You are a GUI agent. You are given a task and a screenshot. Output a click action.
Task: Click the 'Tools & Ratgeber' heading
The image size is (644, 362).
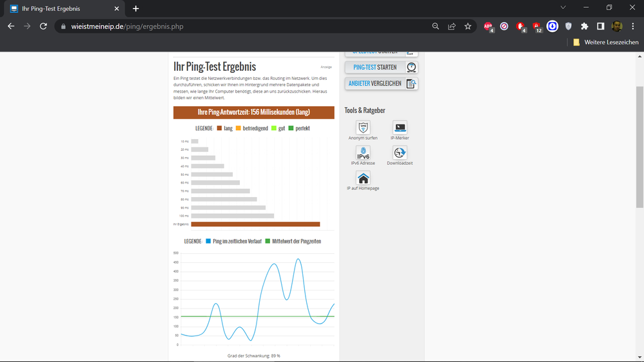(365, 110)
